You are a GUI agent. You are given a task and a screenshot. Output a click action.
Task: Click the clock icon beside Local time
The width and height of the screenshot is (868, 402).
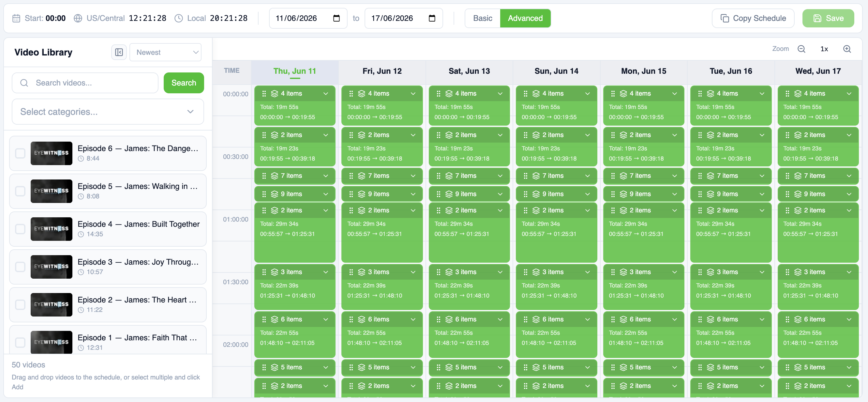179,18
